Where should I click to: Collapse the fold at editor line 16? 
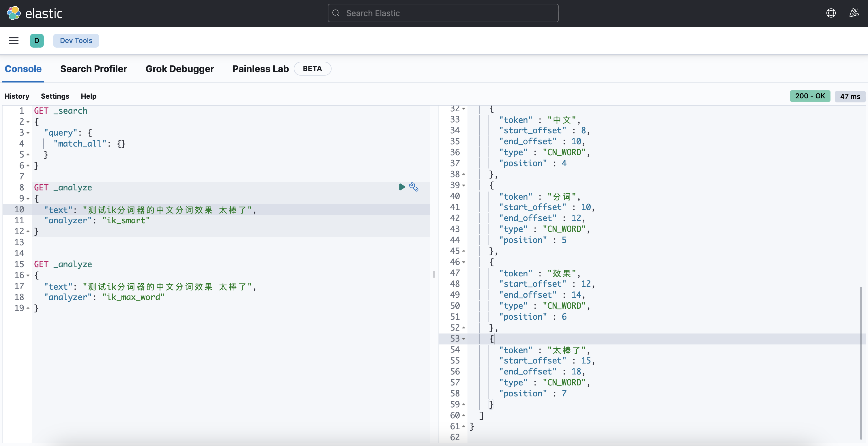[x=28, y=276]
